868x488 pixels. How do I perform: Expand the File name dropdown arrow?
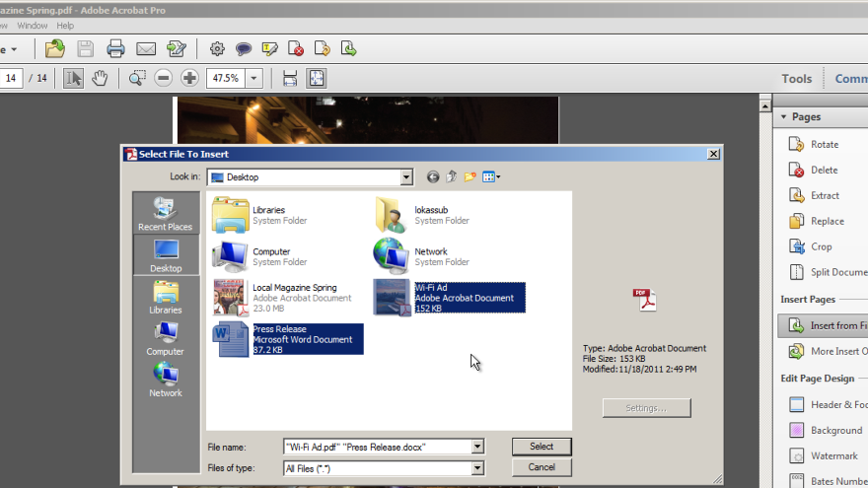pyautogui.click(x=477, y=447)
